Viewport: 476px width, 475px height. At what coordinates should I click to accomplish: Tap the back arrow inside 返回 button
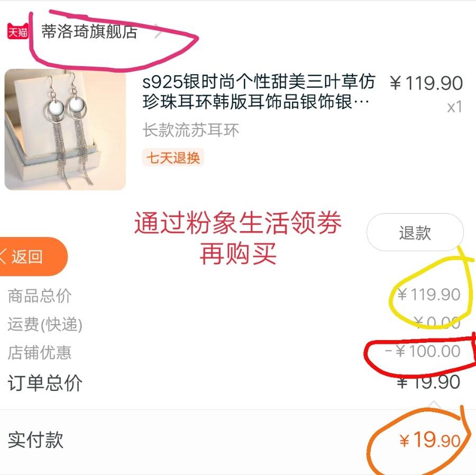(x=3, y=257)
